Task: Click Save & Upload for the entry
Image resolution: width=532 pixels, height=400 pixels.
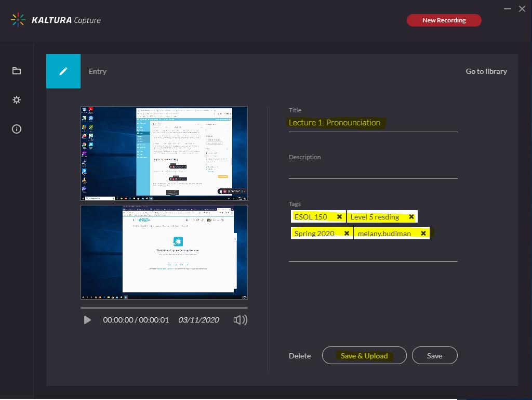Action: pos(364,355)
